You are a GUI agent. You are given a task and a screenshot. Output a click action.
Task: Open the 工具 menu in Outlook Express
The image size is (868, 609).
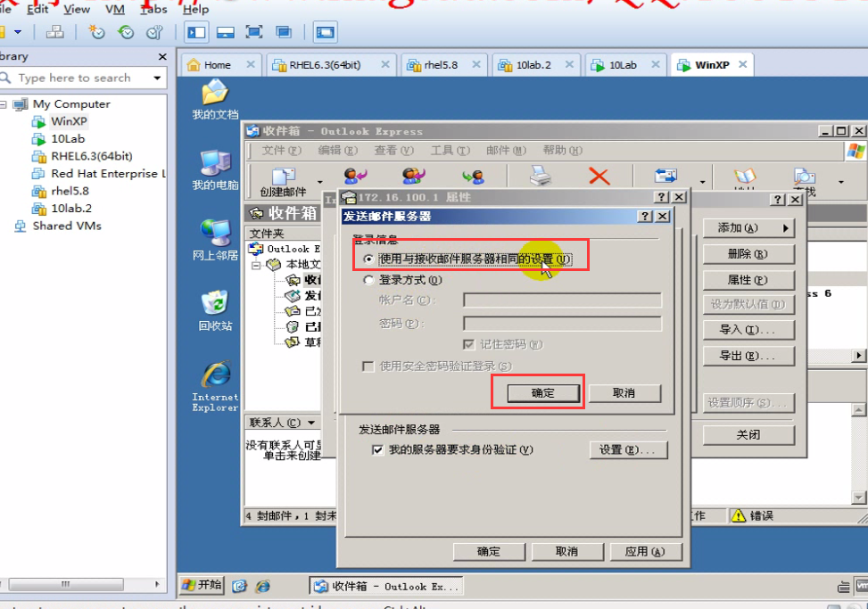tap(450, 151)
